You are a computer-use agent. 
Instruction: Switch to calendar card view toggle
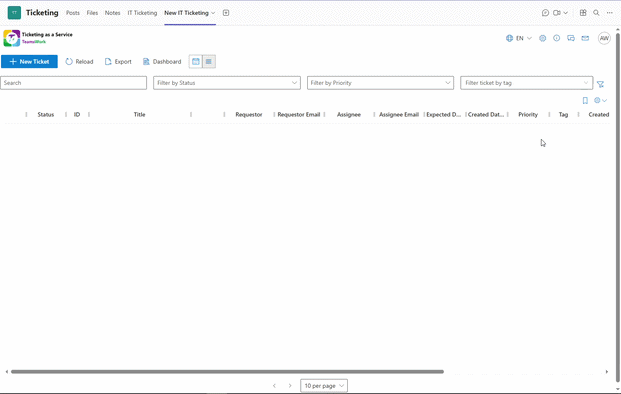pyautogui.click(x=196, y=61)
